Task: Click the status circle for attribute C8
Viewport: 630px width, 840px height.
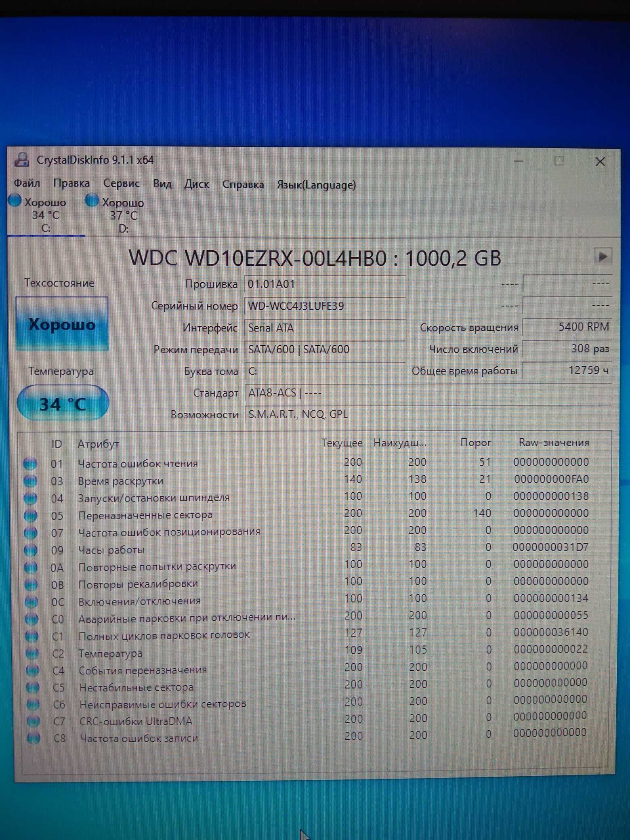Action: coord(34,738)
